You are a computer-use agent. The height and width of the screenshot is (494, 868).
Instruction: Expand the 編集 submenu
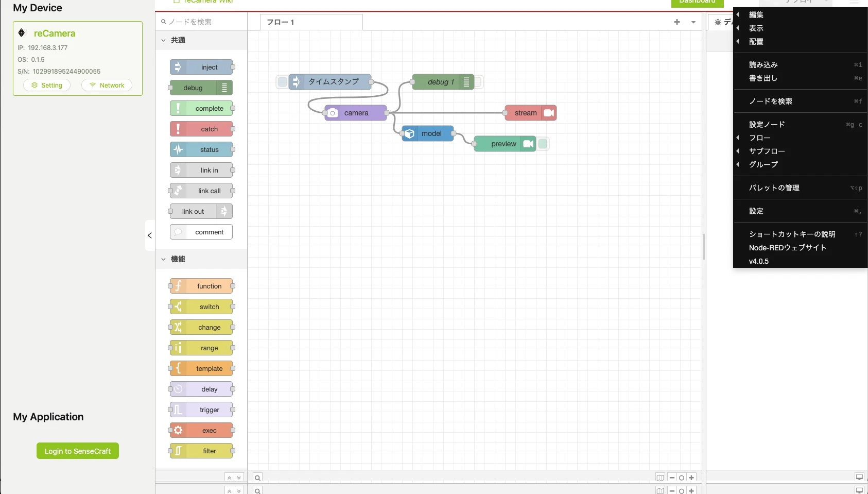coord(800,15)
